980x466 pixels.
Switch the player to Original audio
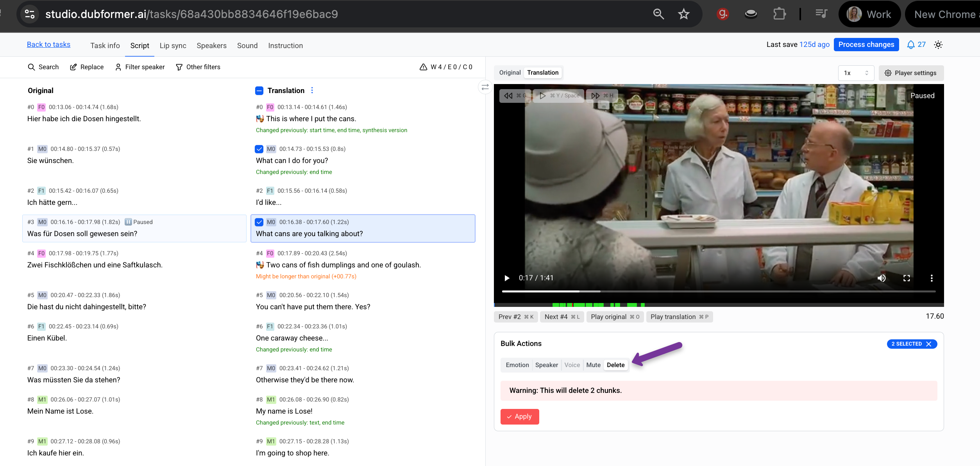click(x=510, y=73)
